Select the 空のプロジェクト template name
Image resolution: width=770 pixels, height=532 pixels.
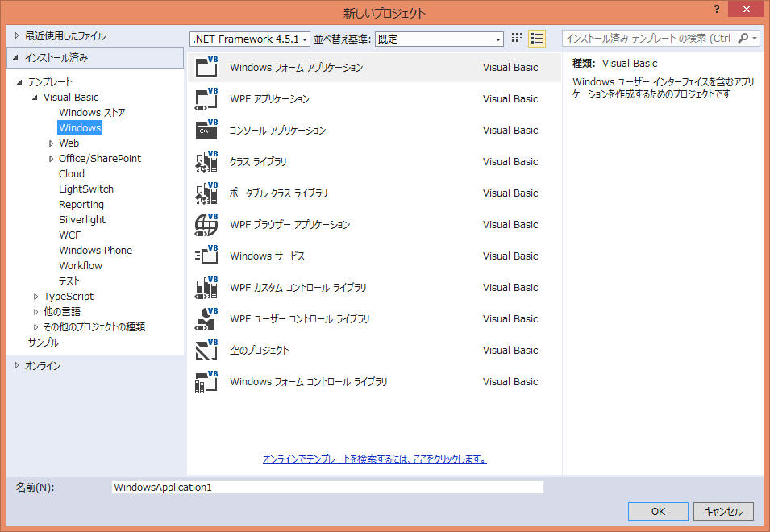[x=259, y=350]
